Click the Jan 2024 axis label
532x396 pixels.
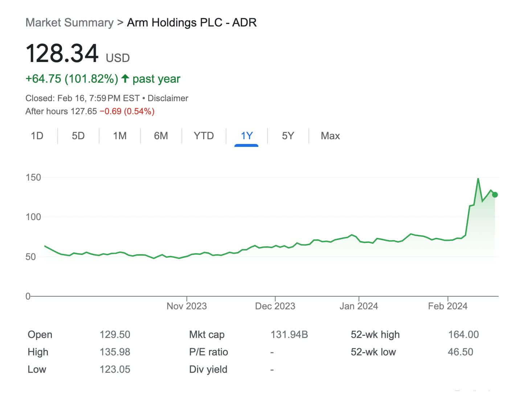(x=359, y=306)
